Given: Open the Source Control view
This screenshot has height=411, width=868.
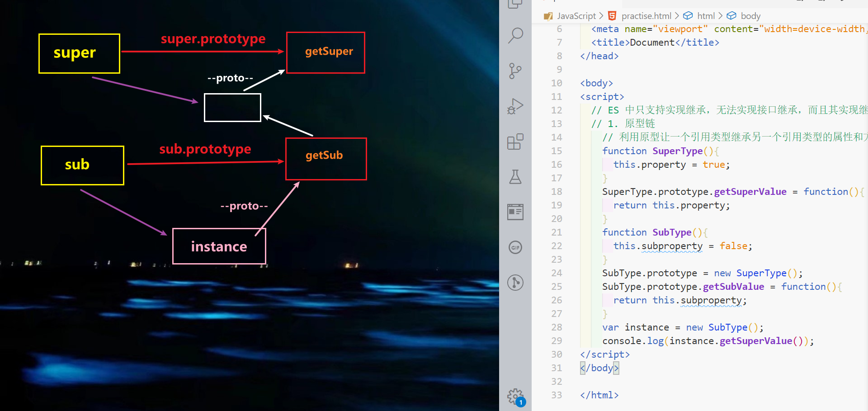Looking at the screenshot, I should (515, 71).
